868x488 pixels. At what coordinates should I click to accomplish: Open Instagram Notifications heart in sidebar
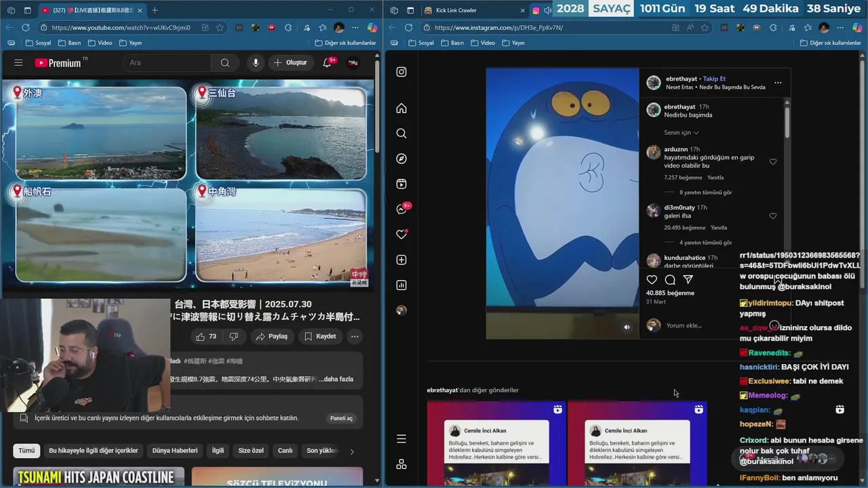pyautogui.click(x=401, y=235)
